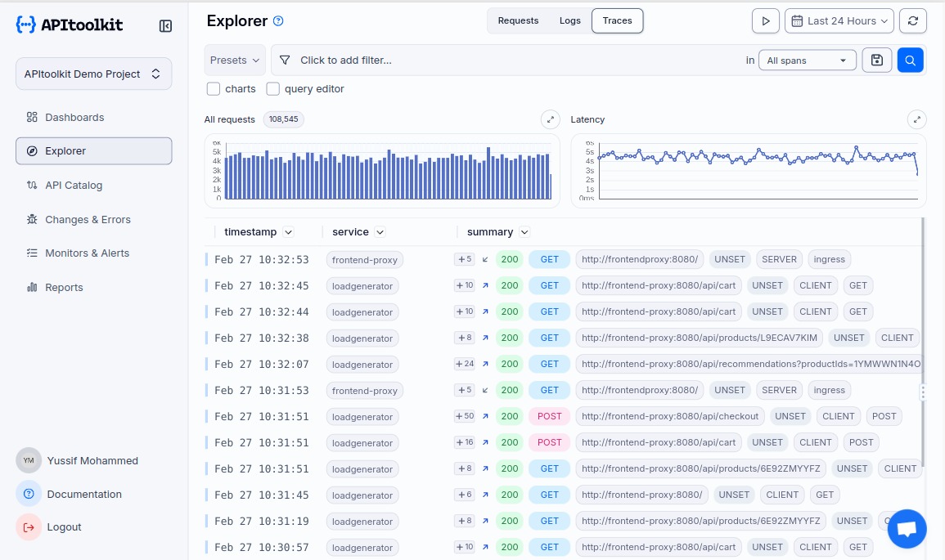Open the Last 24 Hours time range dropdown
945x560 pixels.
click(839, 21)
